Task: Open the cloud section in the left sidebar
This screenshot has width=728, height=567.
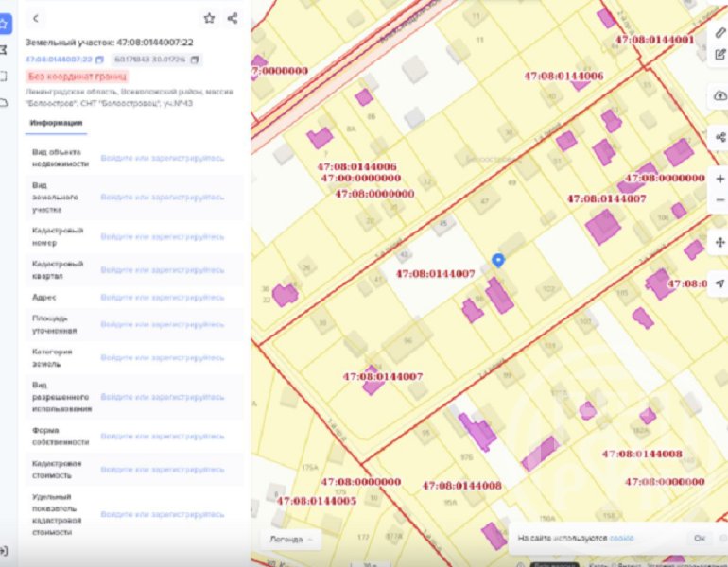Action: [5, 102]
